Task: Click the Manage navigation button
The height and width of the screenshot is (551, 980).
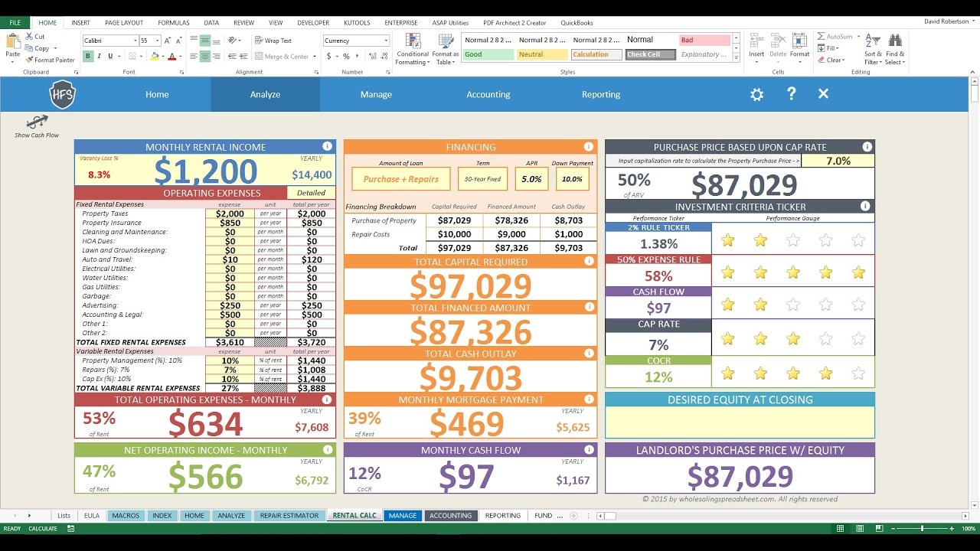Action: click(376, 94)
